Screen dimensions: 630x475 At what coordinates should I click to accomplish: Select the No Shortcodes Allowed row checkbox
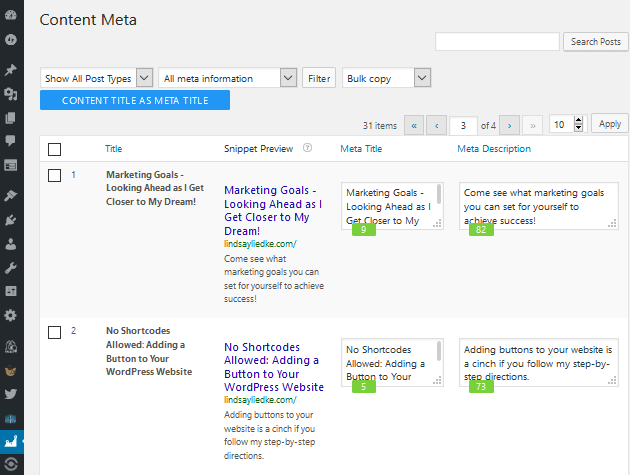pos(54,332)
